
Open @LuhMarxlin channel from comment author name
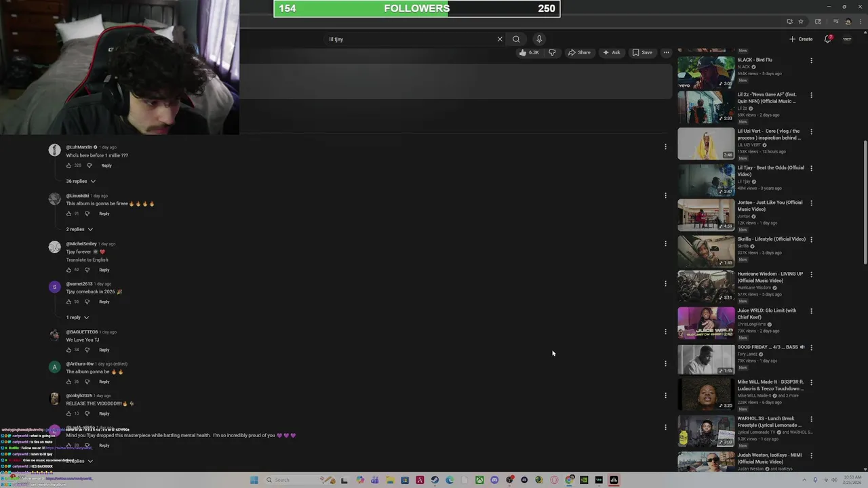pyautogui.click(x=79, y=147)
